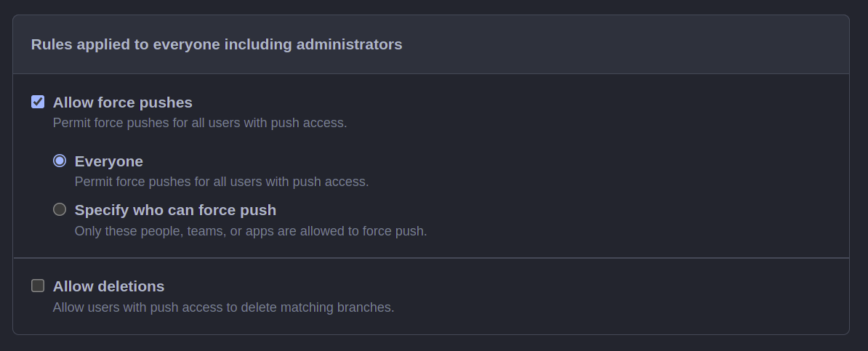Screen dimensions: 868x351
Task: Click the Allow force pushes label text
Action: click(122, 102)
